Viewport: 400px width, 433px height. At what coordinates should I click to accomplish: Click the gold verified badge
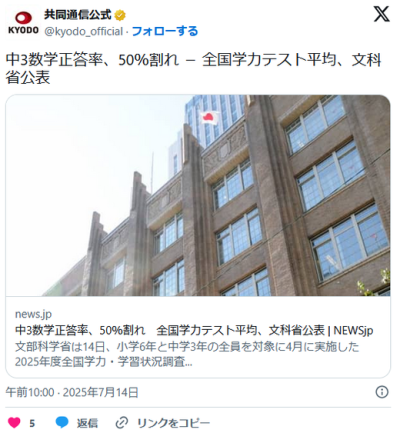pyautogui.click(x=120, y=15)
